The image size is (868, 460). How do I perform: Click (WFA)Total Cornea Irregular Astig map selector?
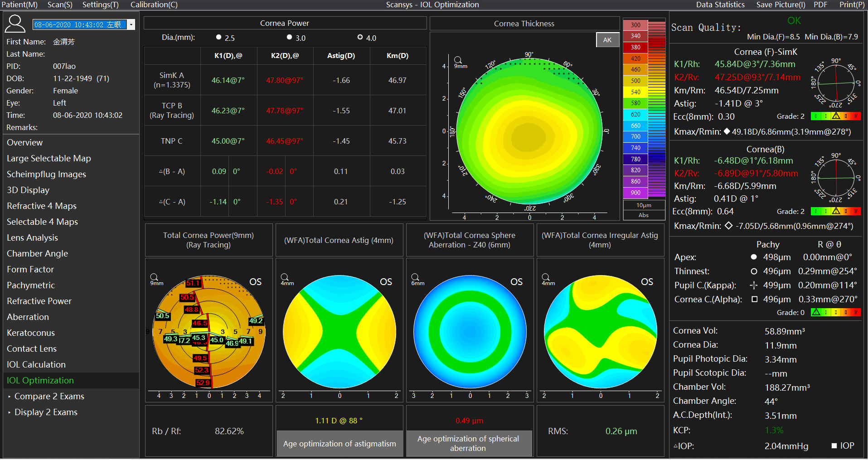click(600, 240)
